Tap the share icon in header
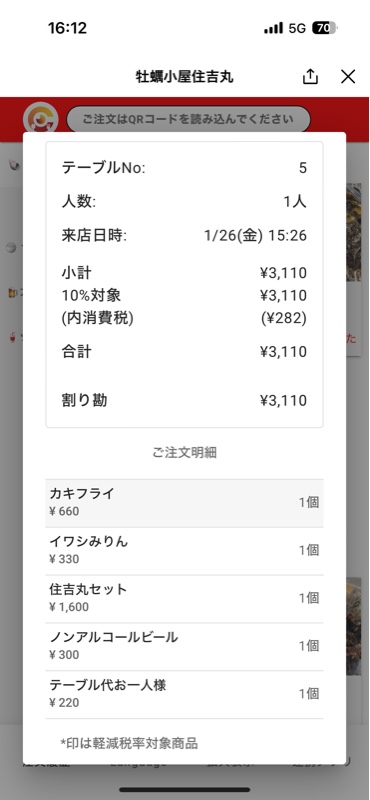Screen dimensions: 370x800 tap(310, 77)
